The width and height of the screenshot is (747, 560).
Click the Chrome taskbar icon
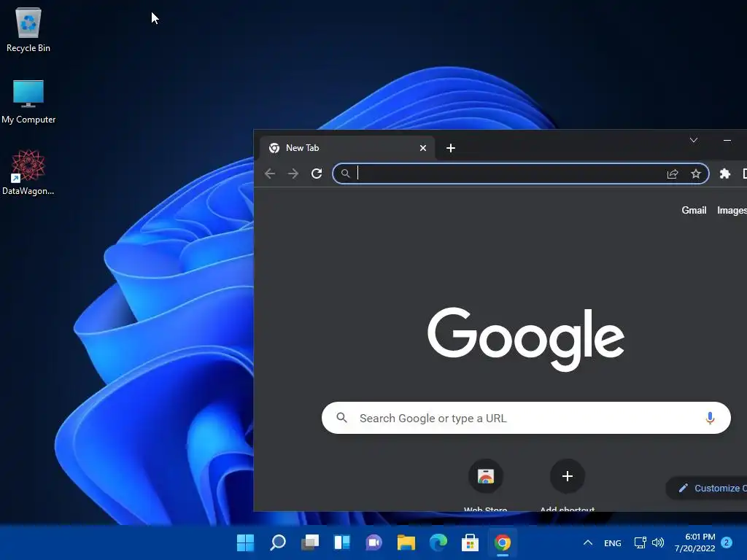[502, 542]
